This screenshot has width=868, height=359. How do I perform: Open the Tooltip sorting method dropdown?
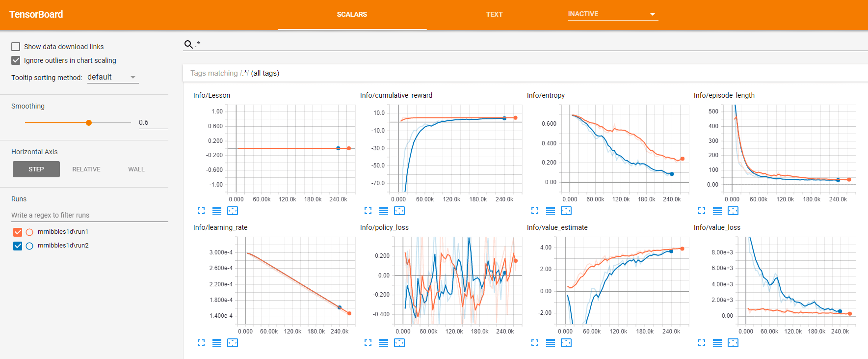tap(113, 77)
